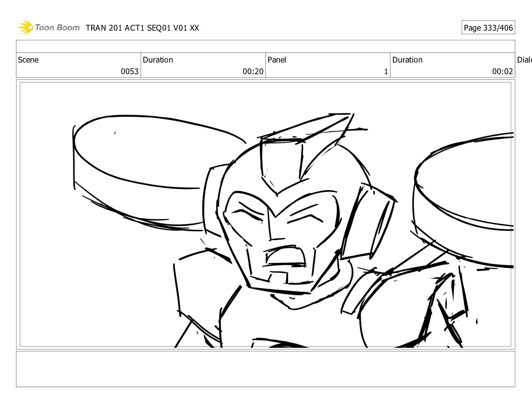Click the empty header row above Scene

coord(265,46)
